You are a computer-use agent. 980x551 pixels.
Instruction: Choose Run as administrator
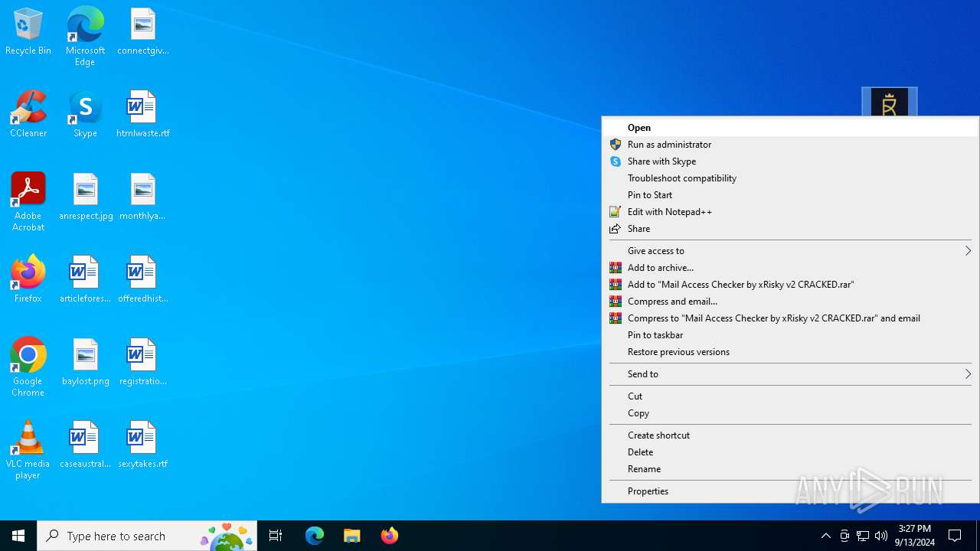[x=790, y=145]
